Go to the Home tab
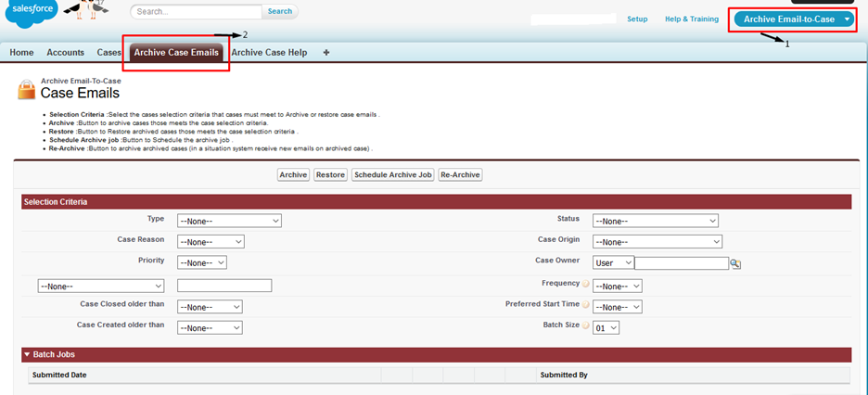This screenshot has width=868, height=395. 21,53
